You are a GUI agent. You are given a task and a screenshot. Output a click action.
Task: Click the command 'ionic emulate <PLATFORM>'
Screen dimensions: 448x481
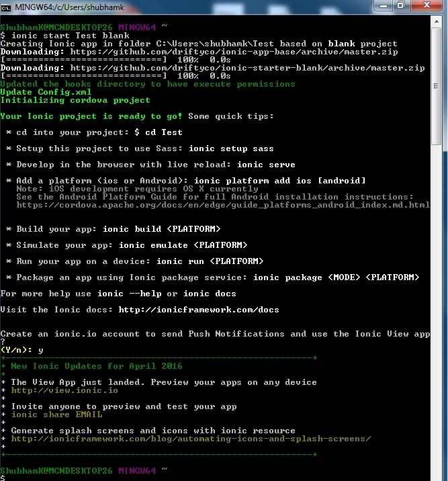click(183, 245)
